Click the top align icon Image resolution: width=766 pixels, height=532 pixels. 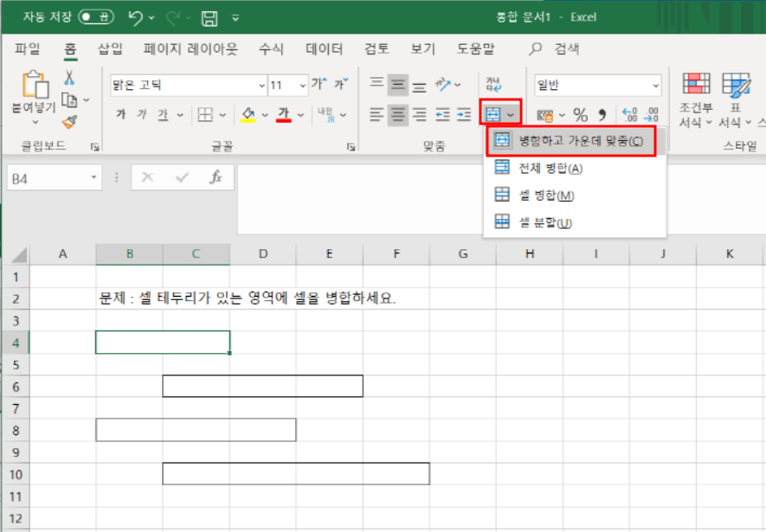377,84
